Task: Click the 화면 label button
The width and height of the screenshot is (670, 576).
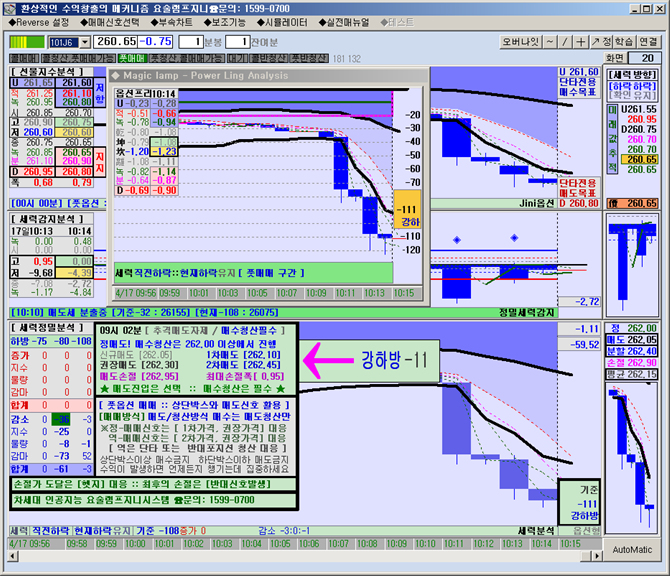Action: click(615, 58)
